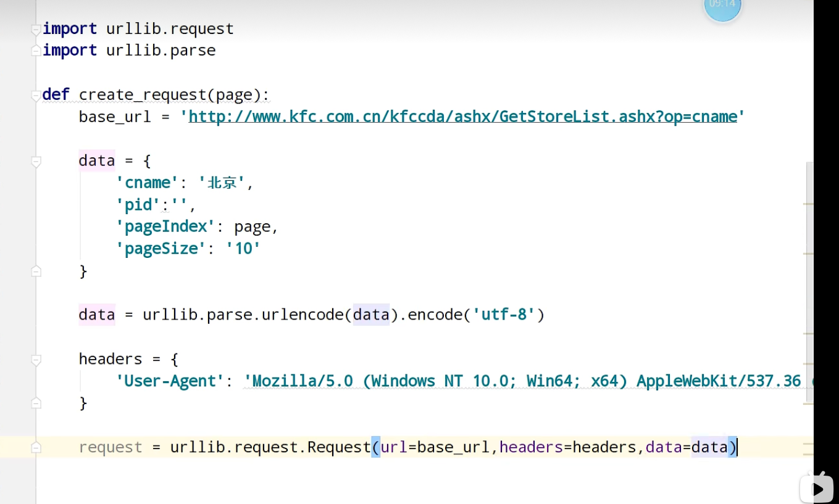Click the function name 'create_request'
839x504 pixels.
click(142, 95)
